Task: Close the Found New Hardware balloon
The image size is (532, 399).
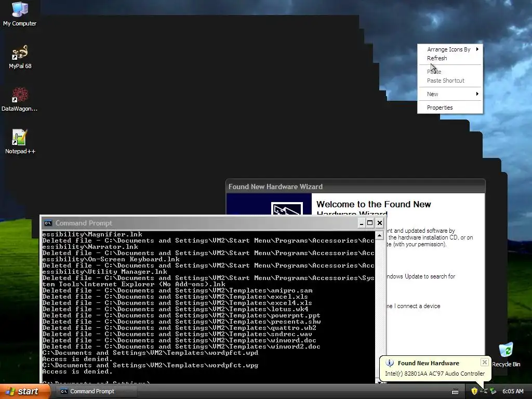Action: (485, 362)
